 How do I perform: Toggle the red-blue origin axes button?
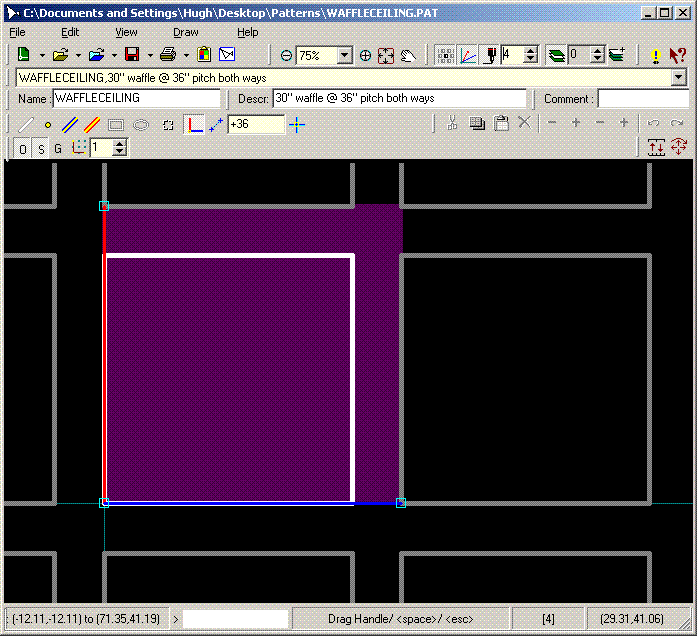point(194,125)
